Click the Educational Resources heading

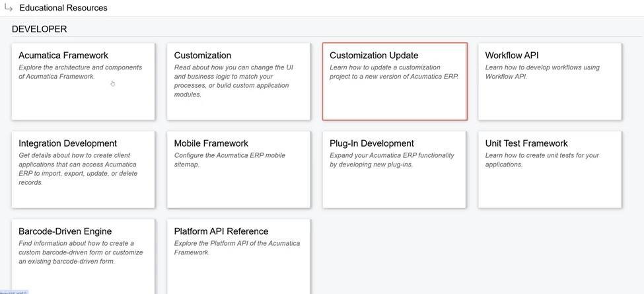(63, 8)
